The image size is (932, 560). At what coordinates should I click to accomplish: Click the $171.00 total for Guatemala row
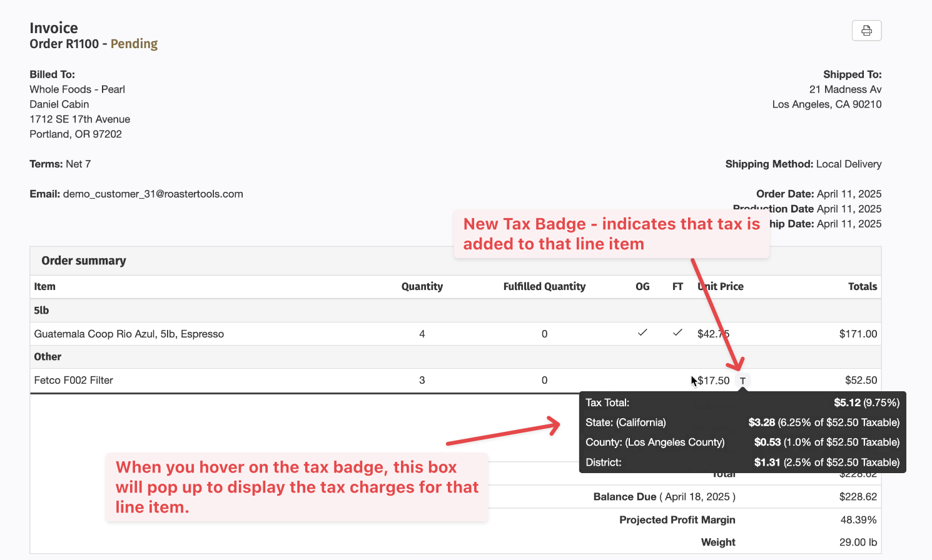click(858, 334)
